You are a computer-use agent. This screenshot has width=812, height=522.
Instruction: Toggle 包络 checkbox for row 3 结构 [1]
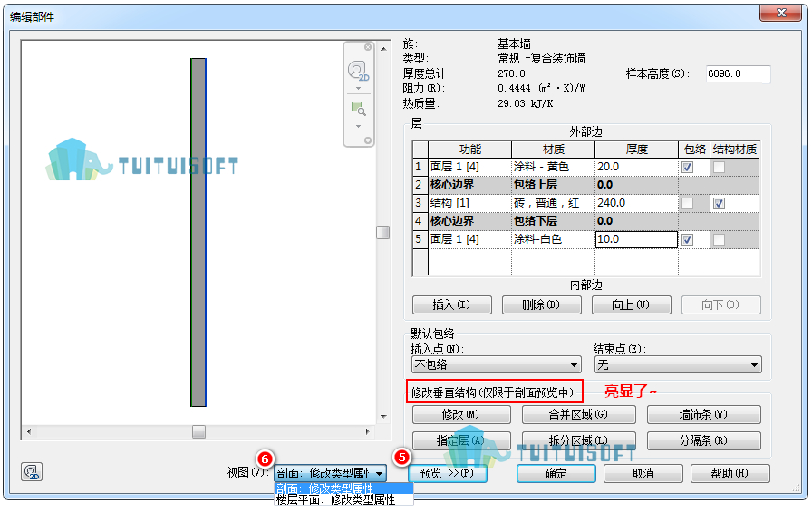tap(687, 204)
